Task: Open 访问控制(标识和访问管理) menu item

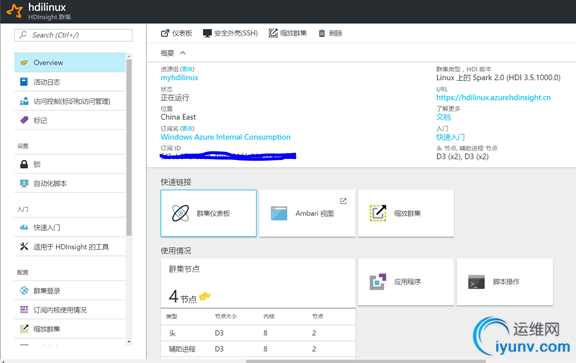Action: coord(70,101)
